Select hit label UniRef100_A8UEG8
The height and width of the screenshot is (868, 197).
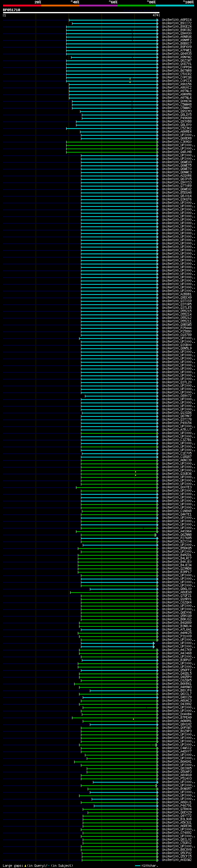pos(176,592)
